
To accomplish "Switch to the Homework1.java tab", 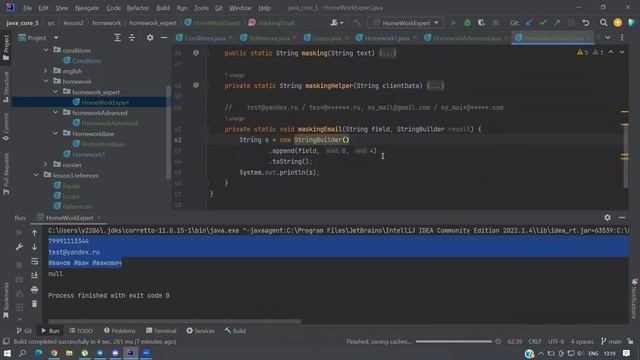I will point(386,38).
